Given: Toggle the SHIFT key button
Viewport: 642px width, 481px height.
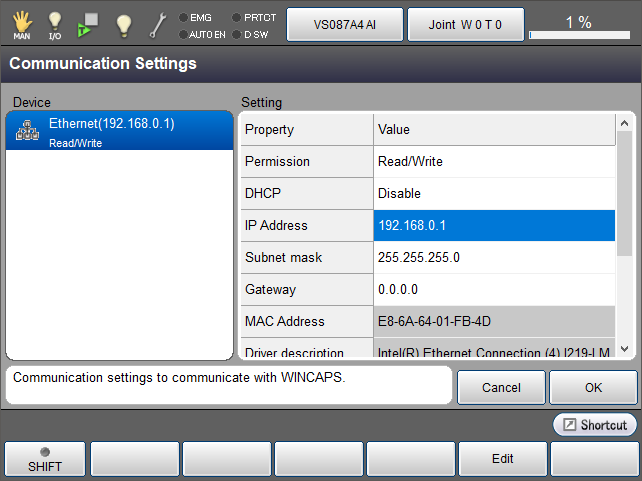Looking at the screenshot, I should coord(45,459).
